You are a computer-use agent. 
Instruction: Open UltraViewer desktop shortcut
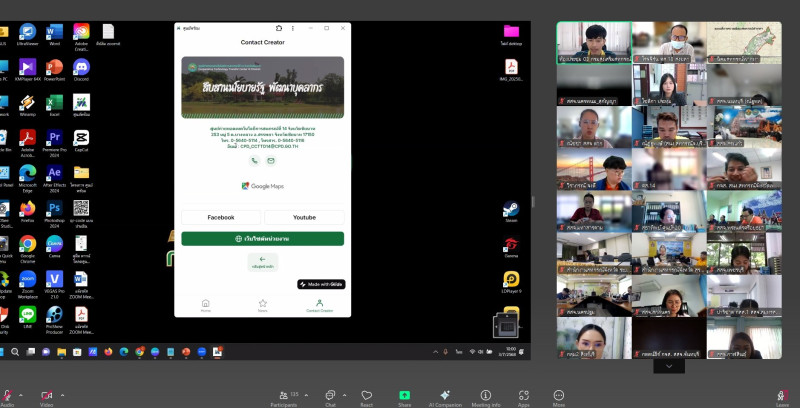tap(27, 35)
